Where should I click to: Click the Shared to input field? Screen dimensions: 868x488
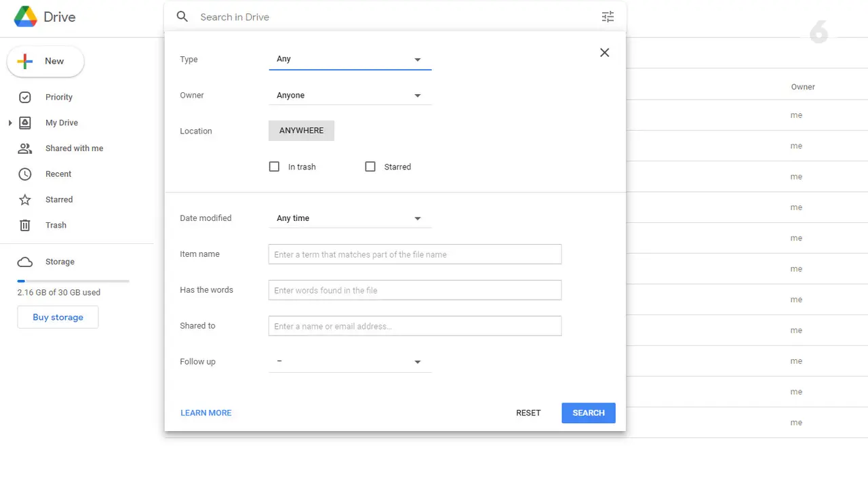[x=415, y=326]
